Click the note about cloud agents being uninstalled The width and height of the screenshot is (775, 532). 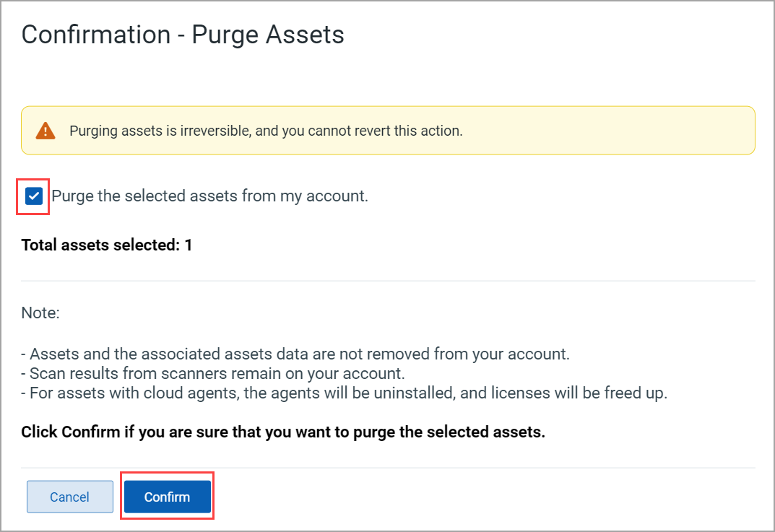pyautogui.click(x=345, y=393)
